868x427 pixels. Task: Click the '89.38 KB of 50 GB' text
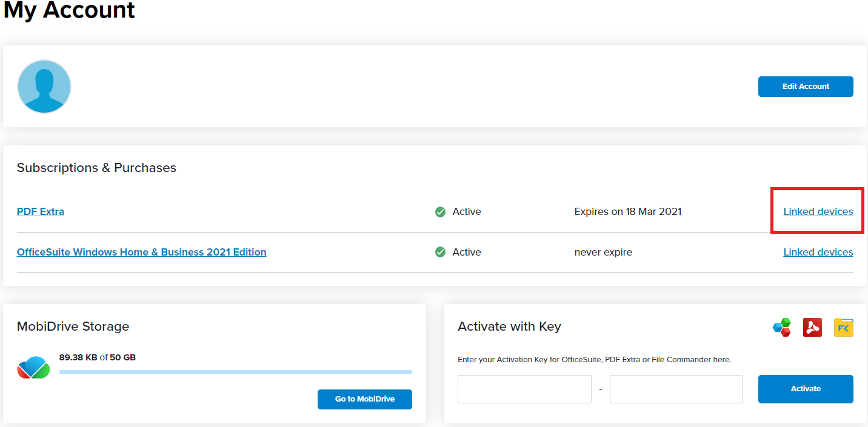(x=98, y=357)
